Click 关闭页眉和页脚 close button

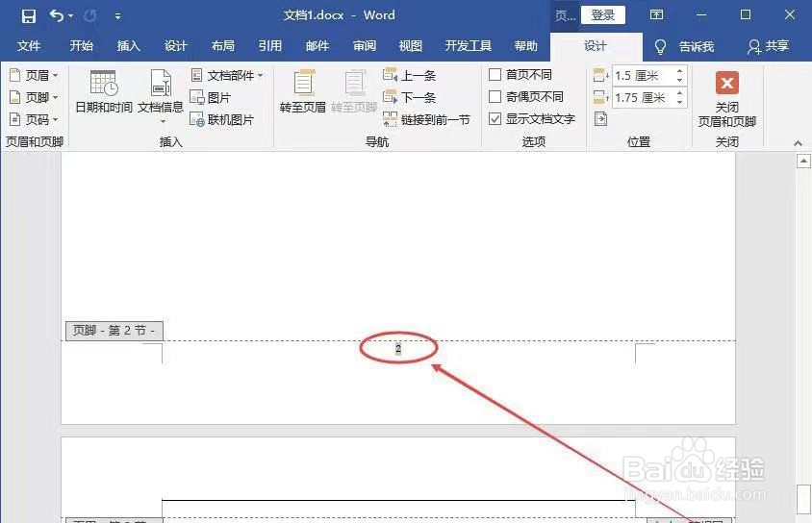tap(727, 99)
